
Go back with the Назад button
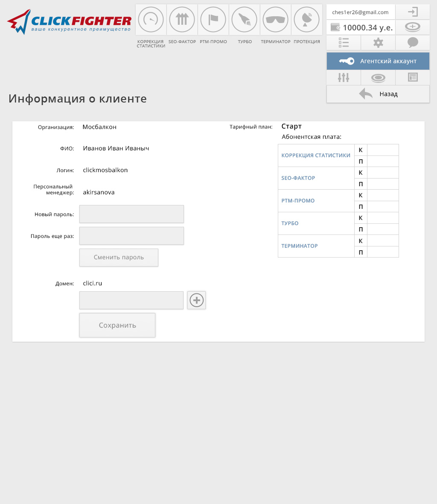pyautogui.click(x=378, y=94)
